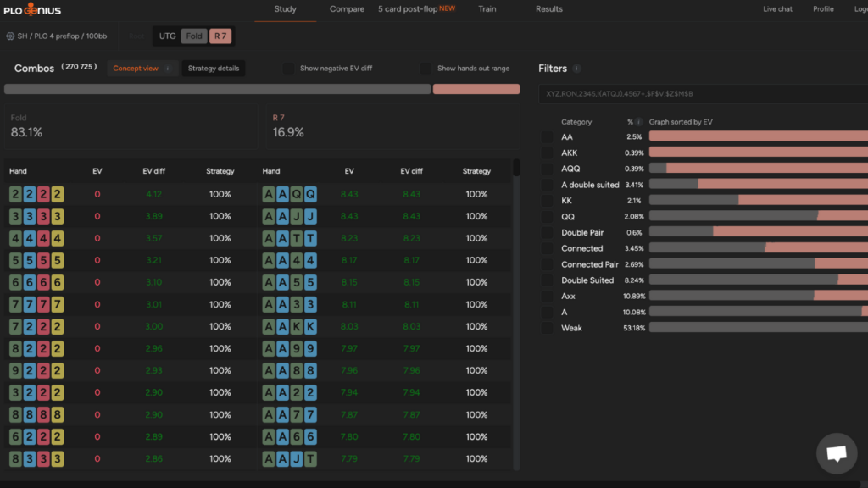868x488 pixels.
Task: Click the 7222 hand row
Action: [130, 326]
